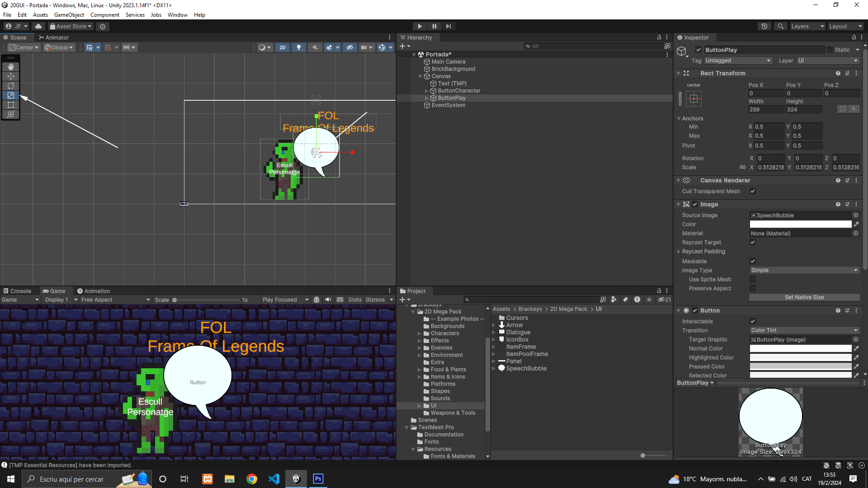Select the Rotate tool in scene toolbar
The width and height of the screenshot is (868, 488).
11,86
